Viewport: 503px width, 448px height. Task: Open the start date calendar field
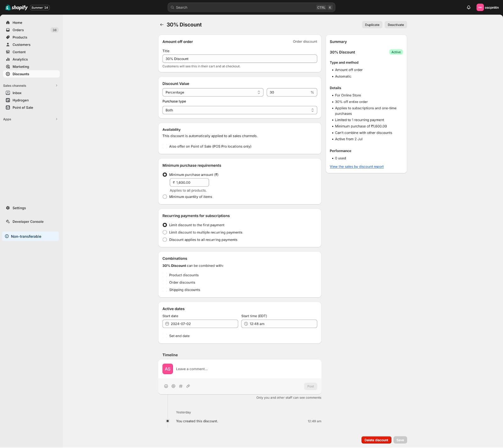[x=200, y=324]
